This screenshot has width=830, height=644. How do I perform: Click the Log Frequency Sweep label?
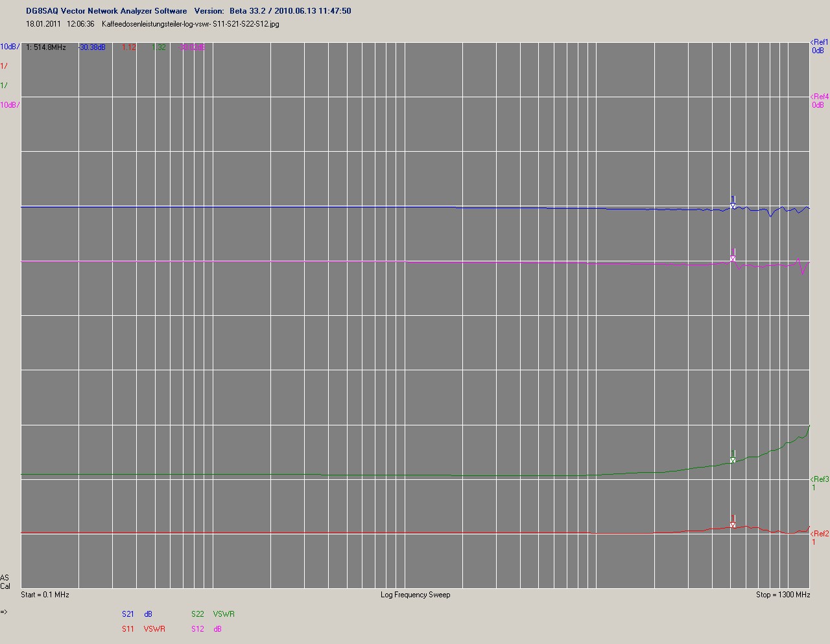[415, 594]
